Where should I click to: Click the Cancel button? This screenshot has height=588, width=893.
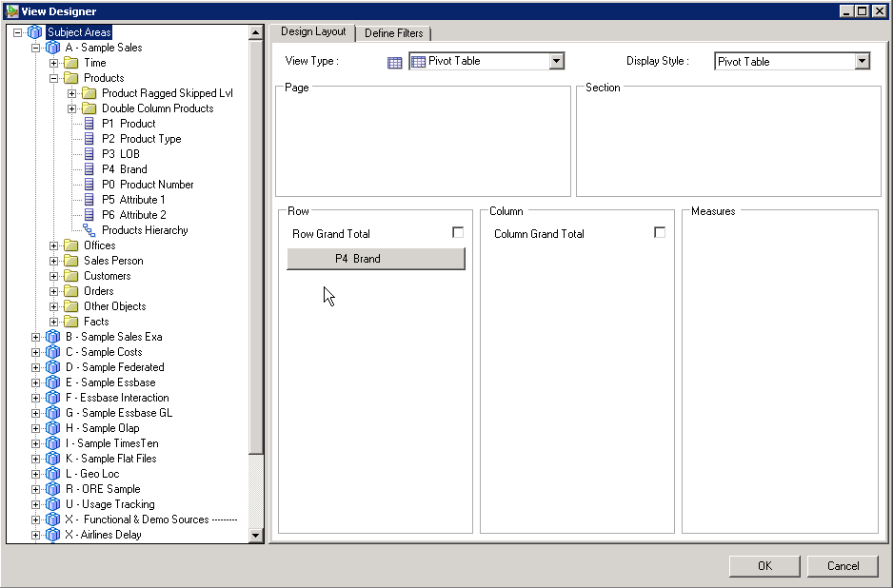pos(843,565)
